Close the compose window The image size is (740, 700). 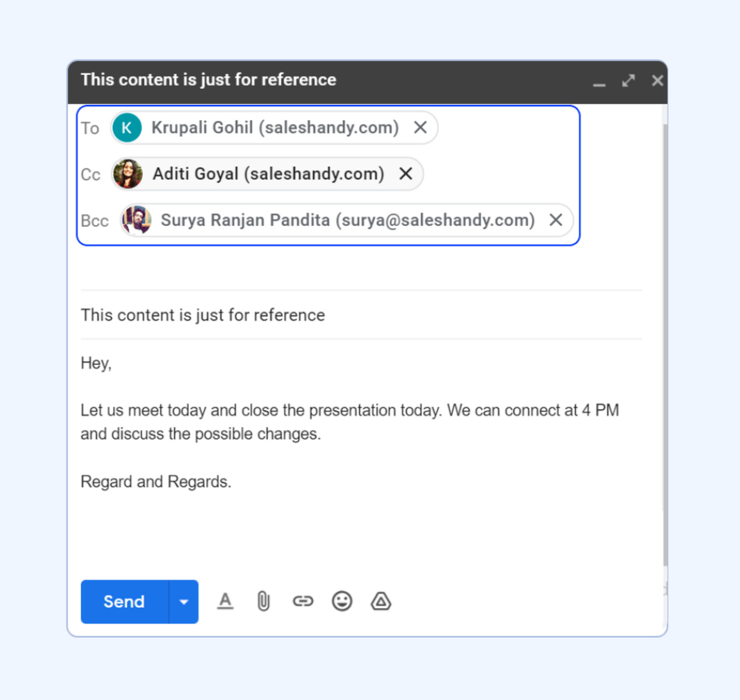pos(657,80)
